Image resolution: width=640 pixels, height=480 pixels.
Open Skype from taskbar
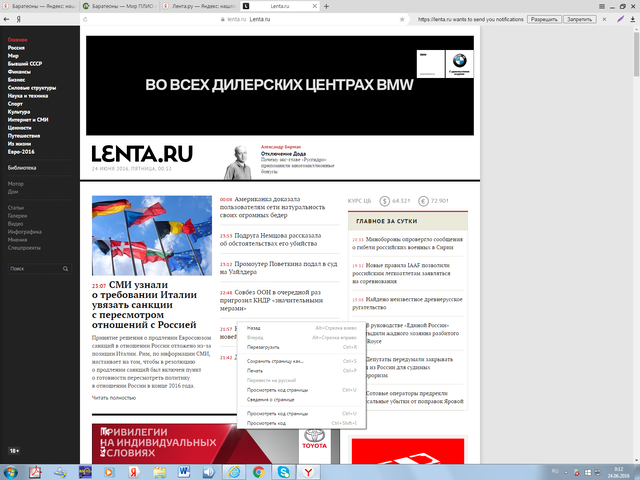283,472
